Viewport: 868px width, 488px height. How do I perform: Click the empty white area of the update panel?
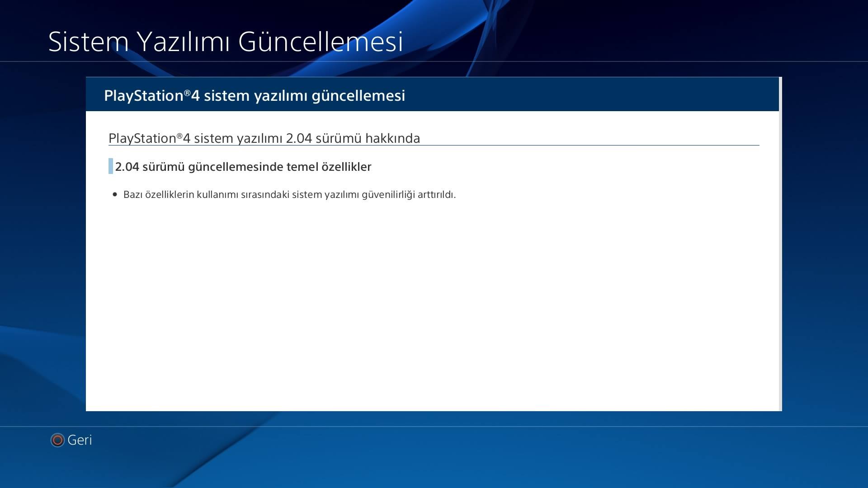432,307
